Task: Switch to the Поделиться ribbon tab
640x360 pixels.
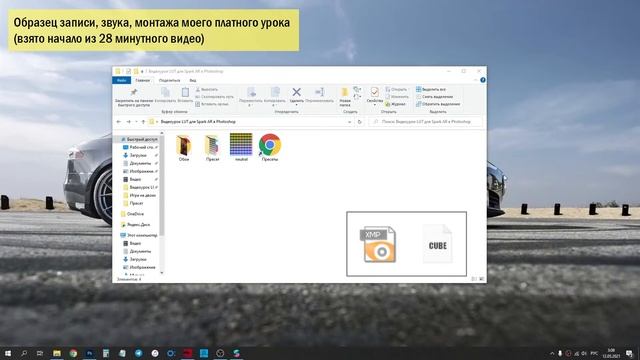Action: [169, 80]
